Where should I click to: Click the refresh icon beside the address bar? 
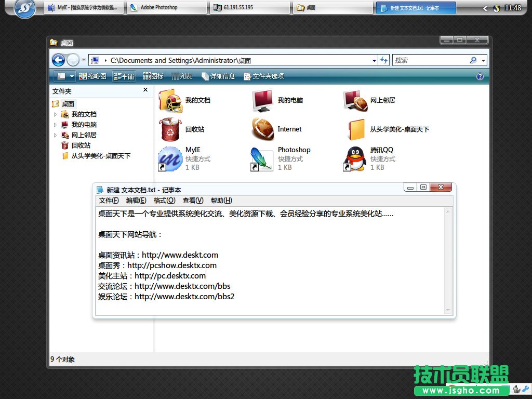click(x=384, y=60)
